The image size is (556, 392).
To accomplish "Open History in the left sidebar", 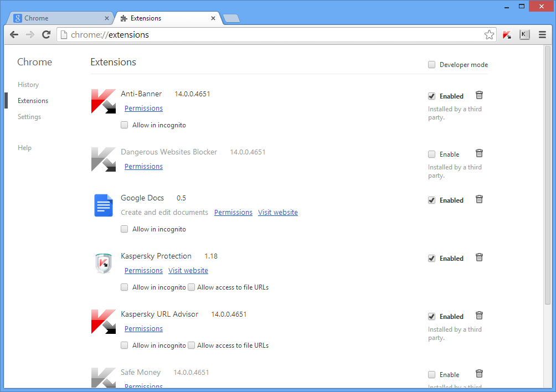I will tap(28, 85).
